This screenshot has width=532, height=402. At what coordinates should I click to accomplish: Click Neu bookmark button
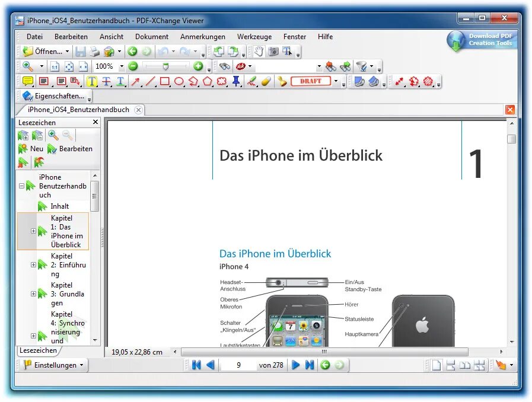[31, 149]
